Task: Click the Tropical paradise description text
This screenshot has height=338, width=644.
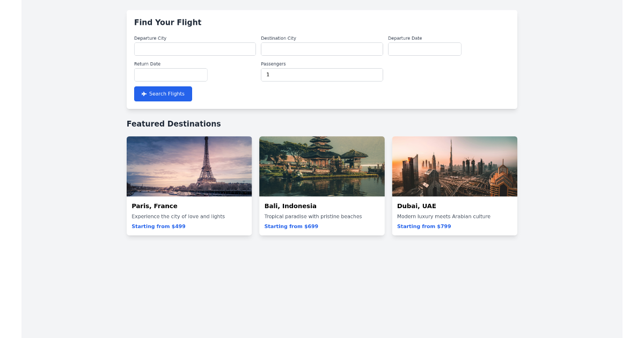Action: (313, 216)
